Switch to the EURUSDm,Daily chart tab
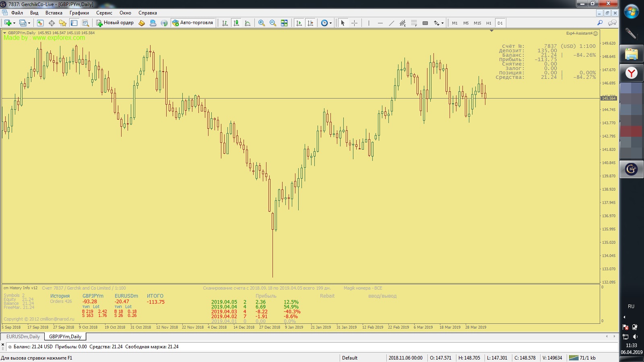 pyautogui.click(x=23, y=337)
